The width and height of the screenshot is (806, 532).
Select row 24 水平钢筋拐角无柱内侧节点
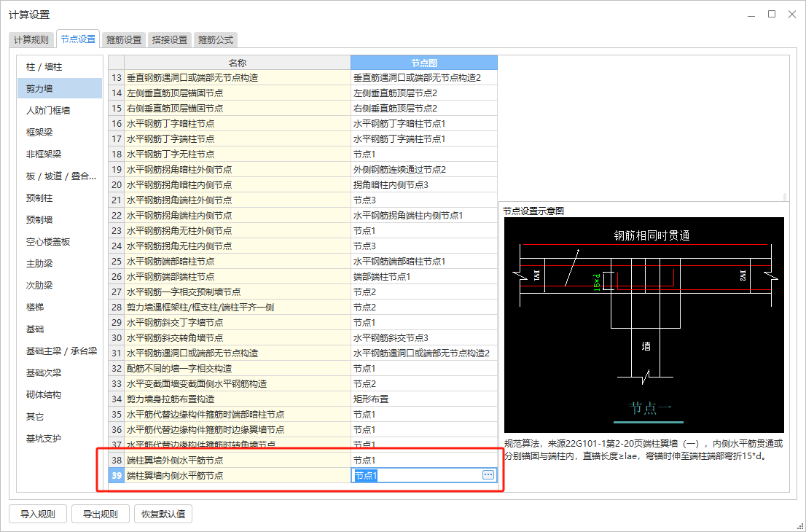(238, 246)
